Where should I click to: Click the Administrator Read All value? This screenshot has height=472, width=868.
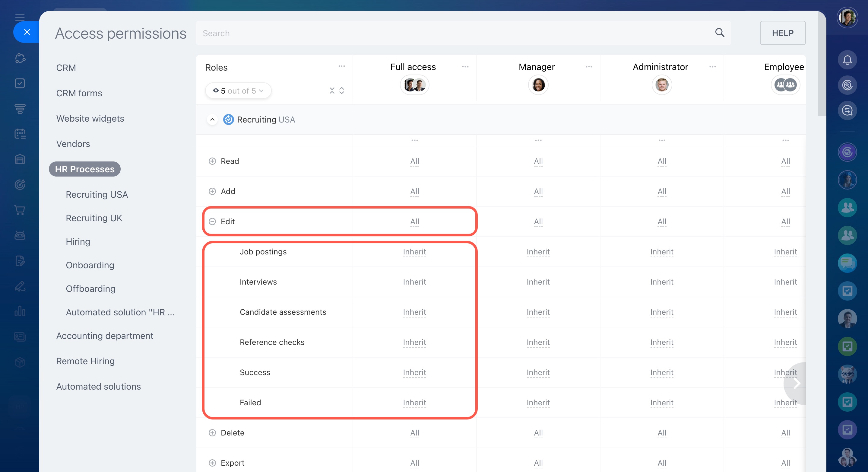[662, 161]
